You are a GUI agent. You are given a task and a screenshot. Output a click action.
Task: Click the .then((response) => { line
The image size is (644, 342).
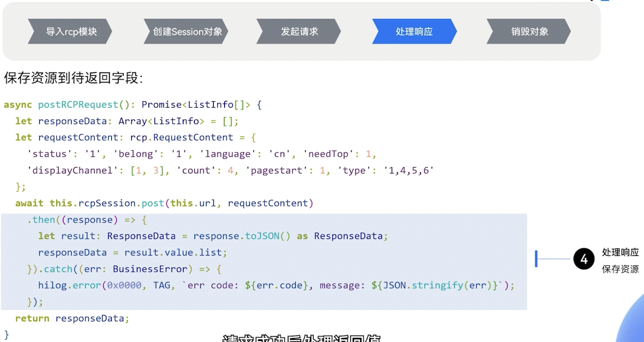click(x=87, y=220)
